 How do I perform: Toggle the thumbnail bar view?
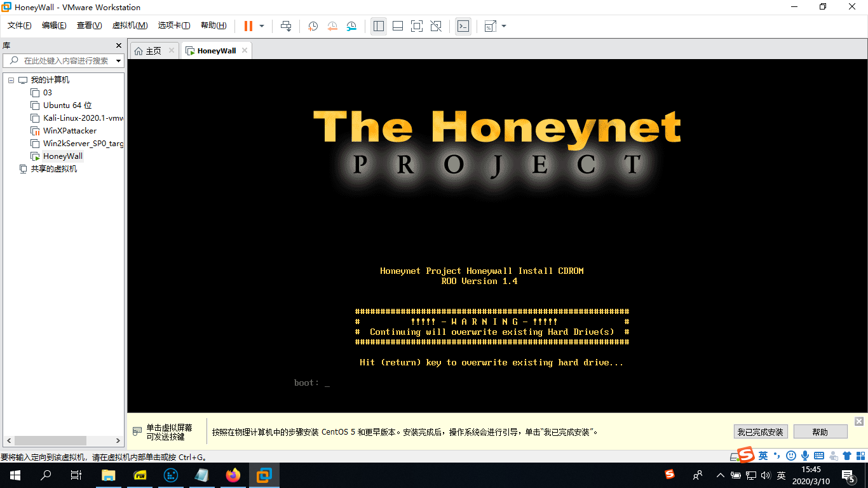point(398,26)
